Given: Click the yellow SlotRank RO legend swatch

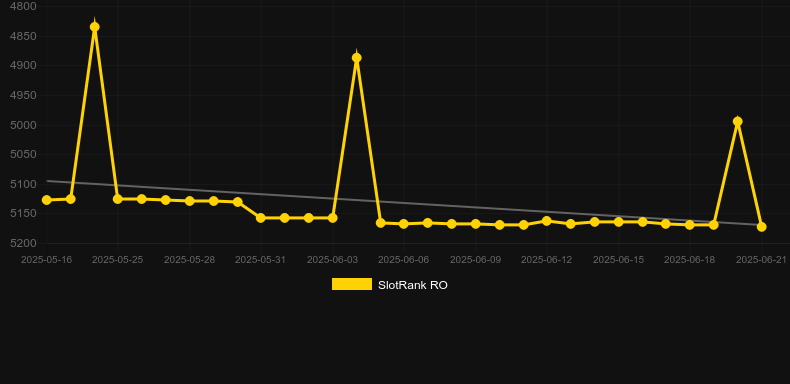Looking at the screenshot, I should pos(352,284).
